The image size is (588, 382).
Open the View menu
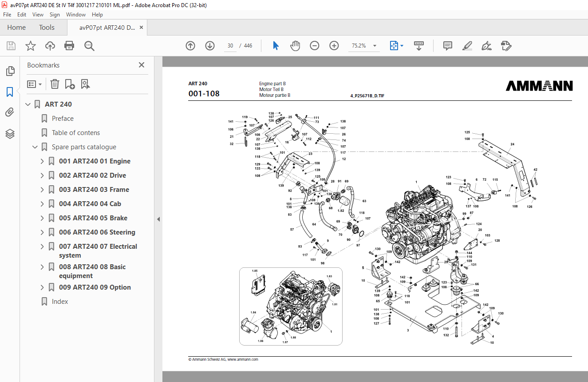coord(38,15)
